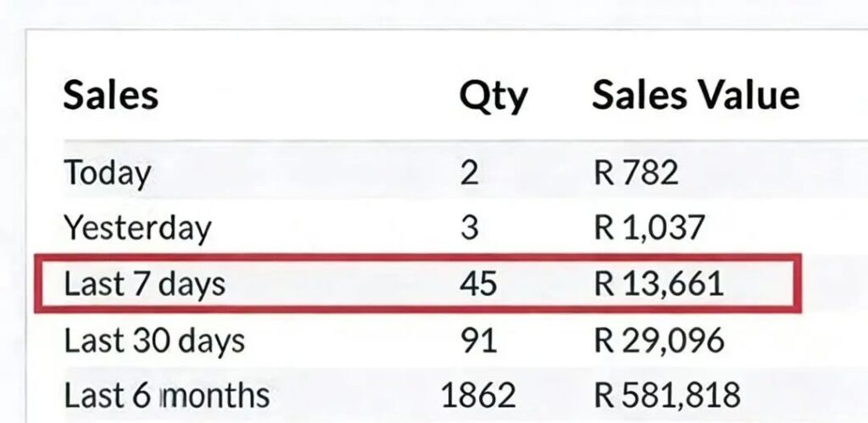Click Today's quantity value 2

coord(470,173)
